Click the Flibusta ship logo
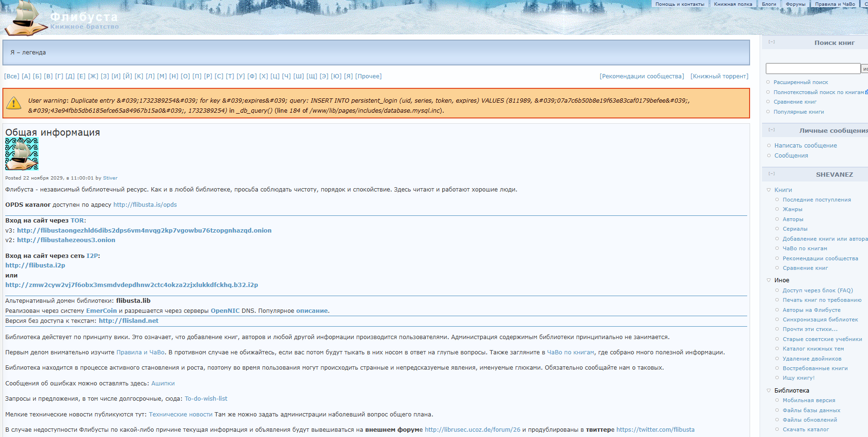Viewport: 868px width, 437px height. click(26, 18)
